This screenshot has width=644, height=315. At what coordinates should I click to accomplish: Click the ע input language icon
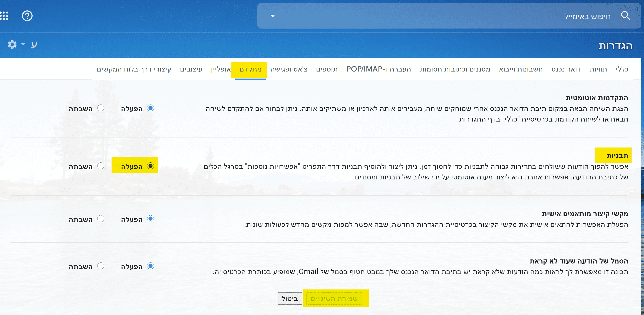click(x=34, y=44)
